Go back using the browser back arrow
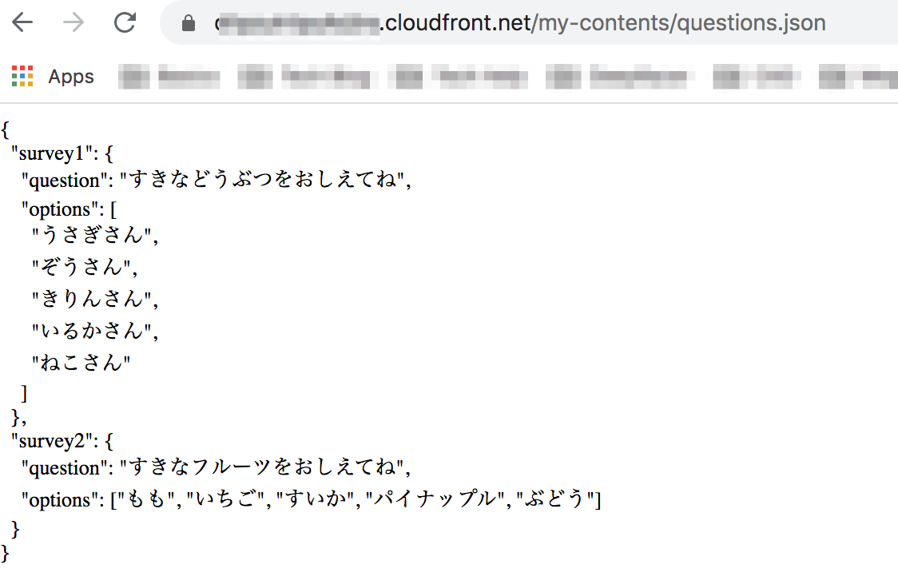This screenshot has width=898, height=588. [22, 23]
